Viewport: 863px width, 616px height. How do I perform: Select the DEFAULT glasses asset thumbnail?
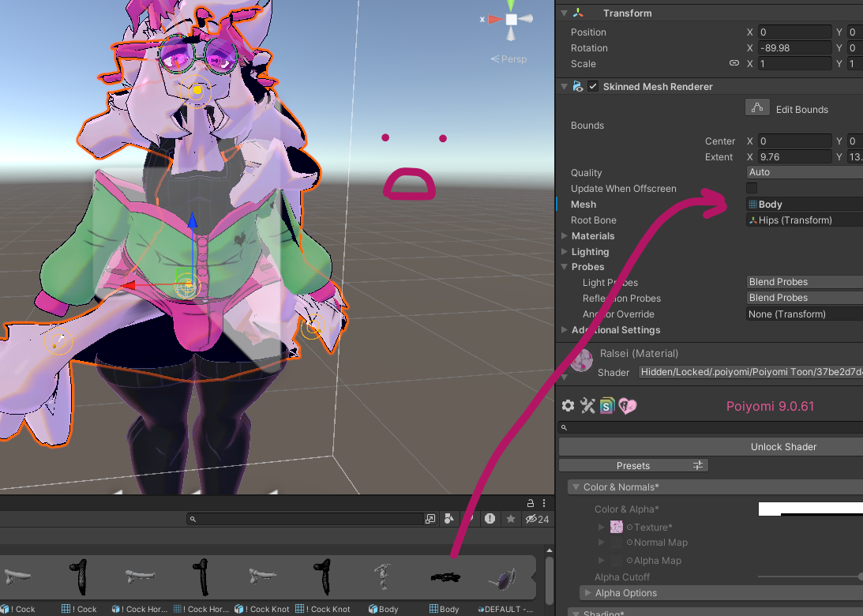502,580
